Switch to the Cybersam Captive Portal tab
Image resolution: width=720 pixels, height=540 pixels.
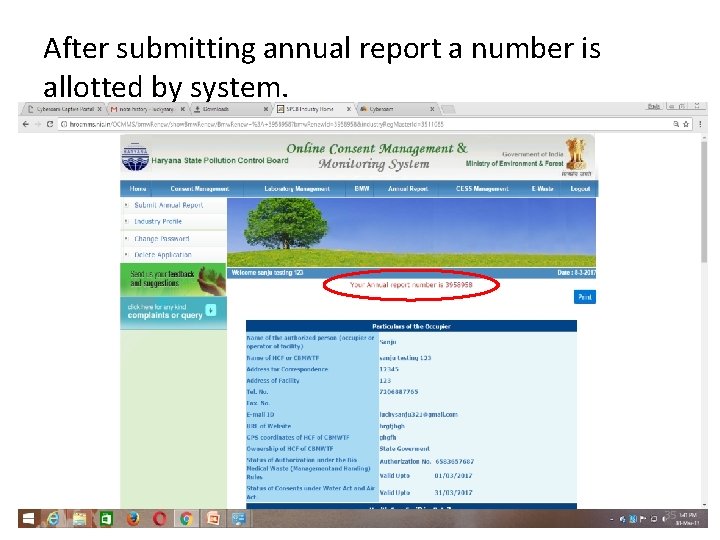pyautogui.click(x=64, y=109)
